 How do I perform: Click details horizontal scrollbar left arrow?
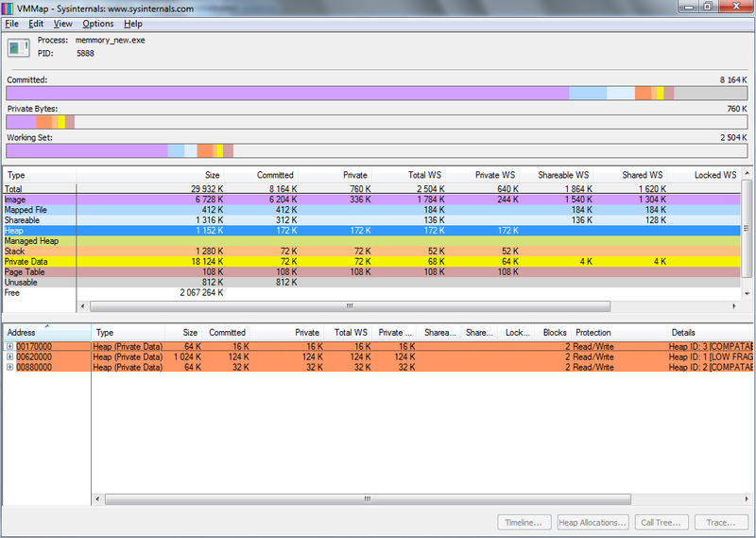[x=97, y=499]
